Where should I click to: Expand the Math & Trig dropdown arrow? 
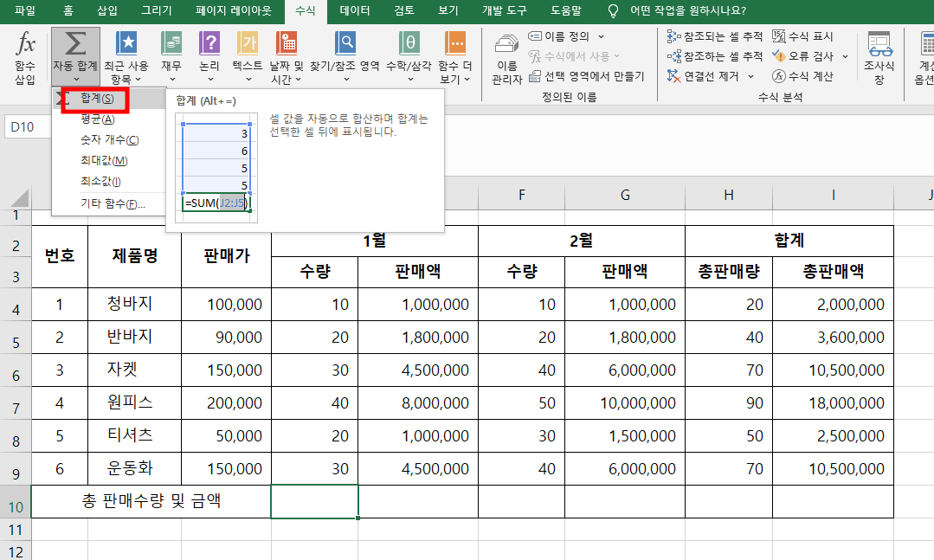[x=409, y=80]
